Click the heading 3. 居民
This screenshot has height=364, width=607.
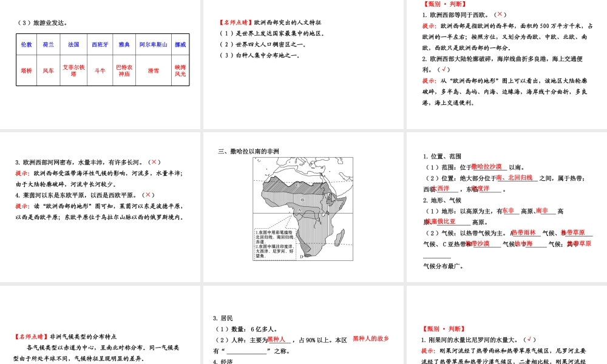(x=223, y=318)
